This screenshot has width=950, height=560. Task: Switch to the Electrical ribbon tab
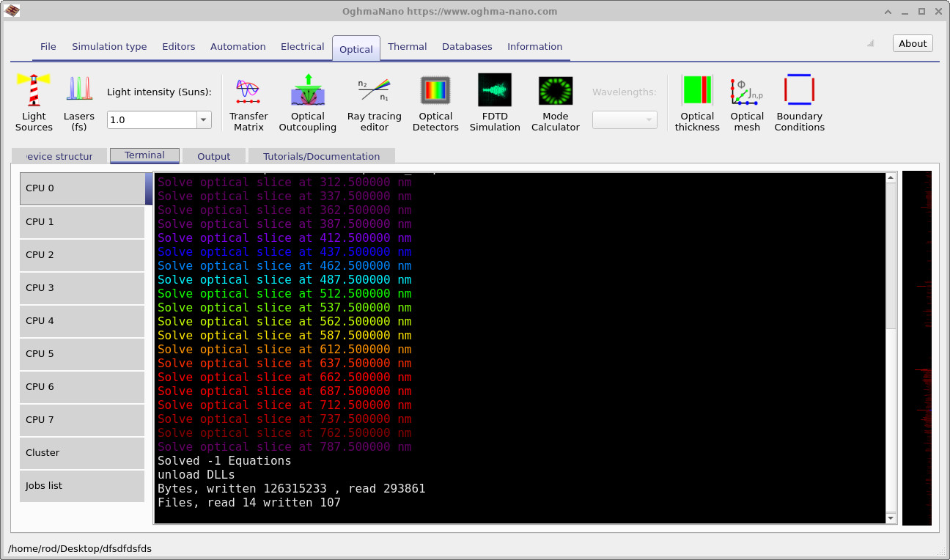coord(302,46)
